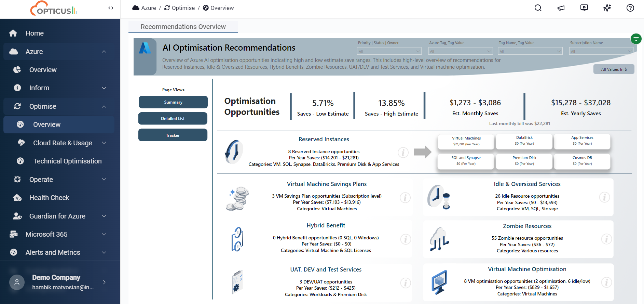Open Health Check from sidebar
This screenshot has height=304, width=644.
coord(49,198)
